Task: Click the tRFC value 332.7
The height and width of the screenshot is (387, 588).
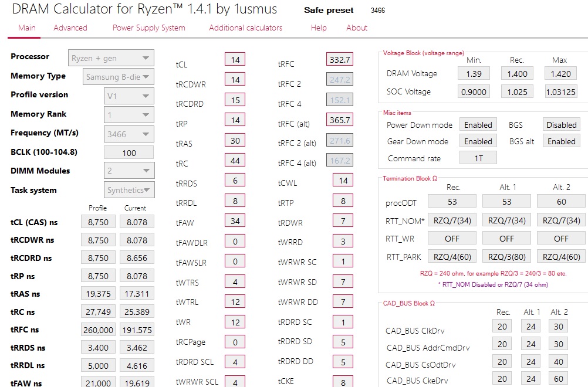Action: [340, 60]
